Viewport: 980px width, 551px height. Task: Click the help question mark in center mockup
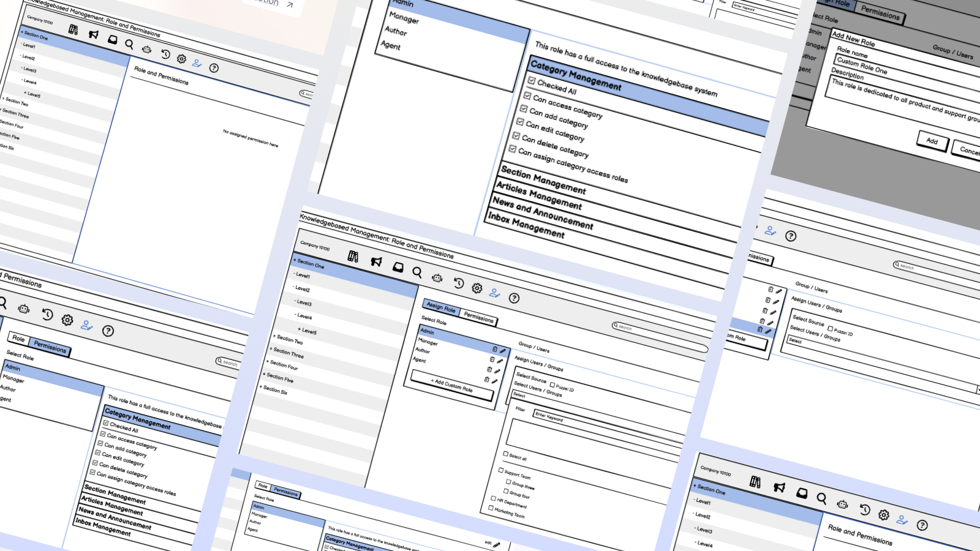[x=514, y=298]
